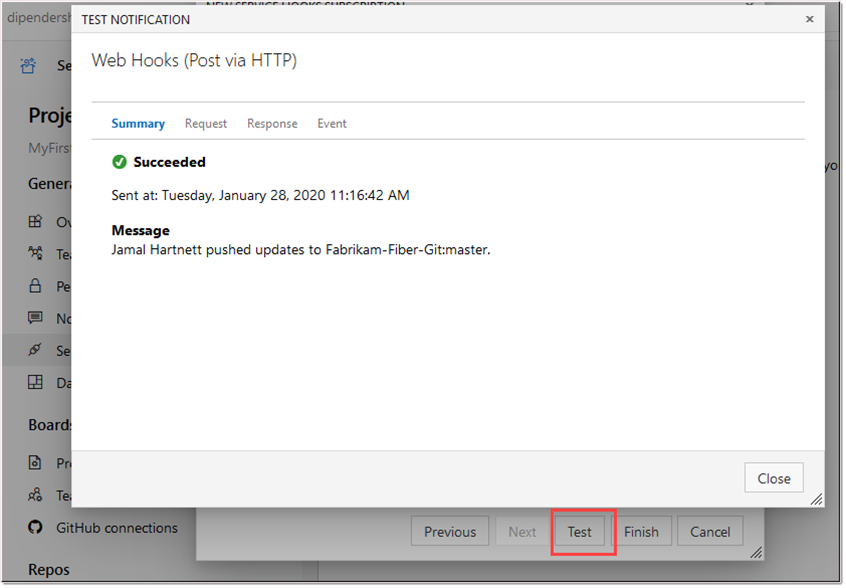Click Finish to save the subscription
This screenshot has height=588, width=846.
click(x=643, y=531)
